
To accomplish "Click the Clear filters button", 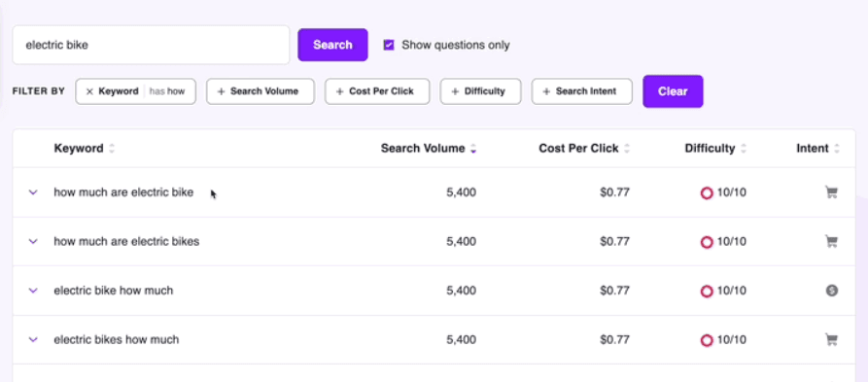I will (673, 91).
